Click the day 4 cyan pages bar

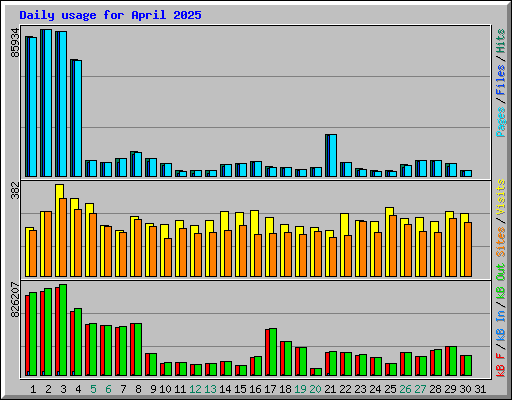pos(78,118)
